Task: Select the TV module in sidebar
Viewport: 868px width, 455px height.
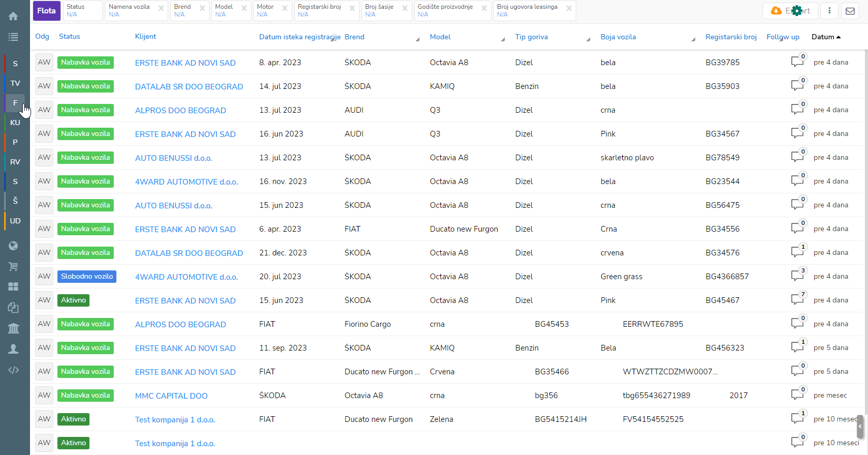Action: tap(15, 83)
